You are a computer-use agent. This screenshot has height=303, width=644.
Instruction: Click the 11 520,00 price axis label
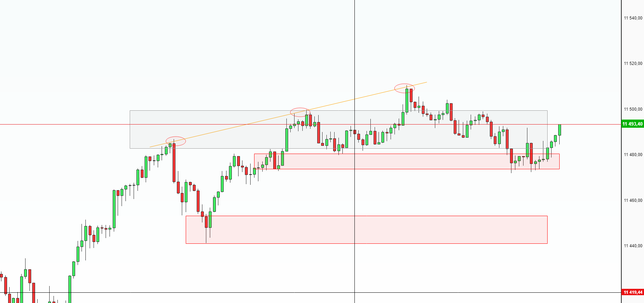(633, 64)
